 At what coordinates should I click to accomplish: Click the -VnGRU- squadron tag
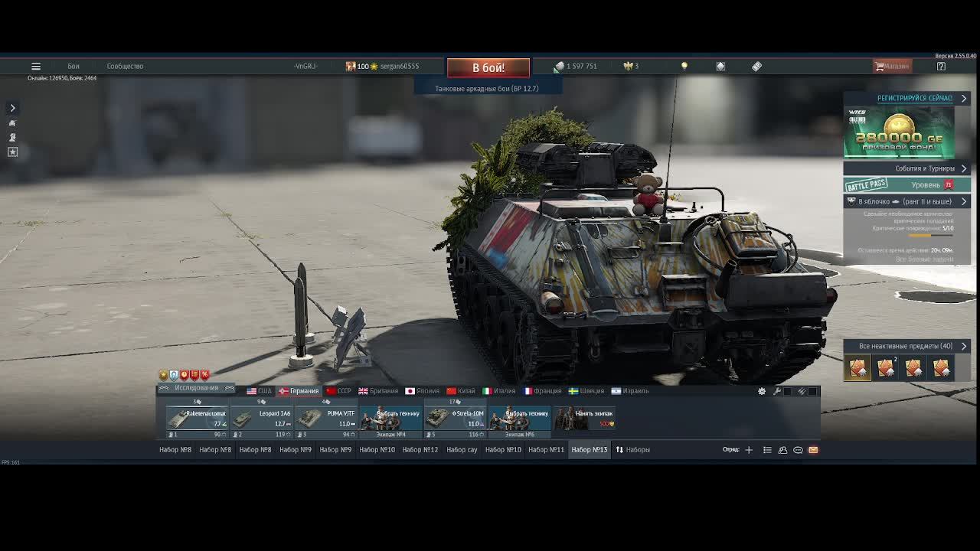305,67
